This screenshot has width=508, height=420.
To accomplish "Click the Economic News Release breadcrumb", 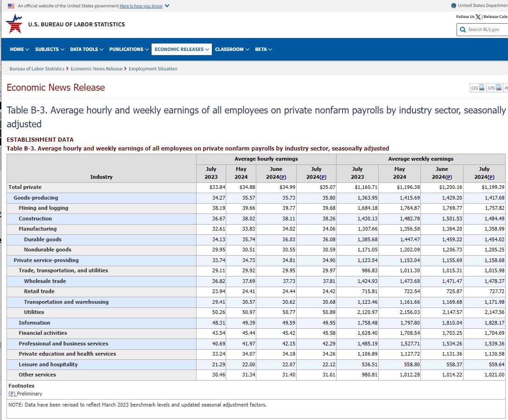I will click(x=96, y=69).
